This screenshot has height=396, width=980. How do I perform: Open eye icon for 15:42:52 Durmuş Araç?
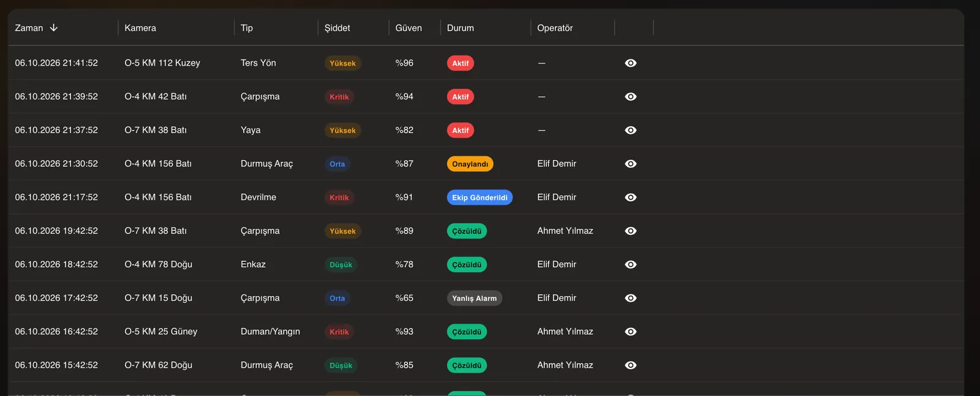click(x=630, y=365)
